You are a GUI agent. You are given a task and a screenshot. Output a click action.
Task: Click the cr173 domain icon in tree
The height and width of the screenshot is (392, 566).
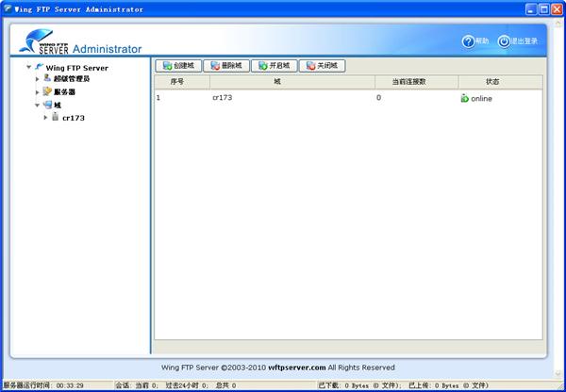[x=56, y=117]
